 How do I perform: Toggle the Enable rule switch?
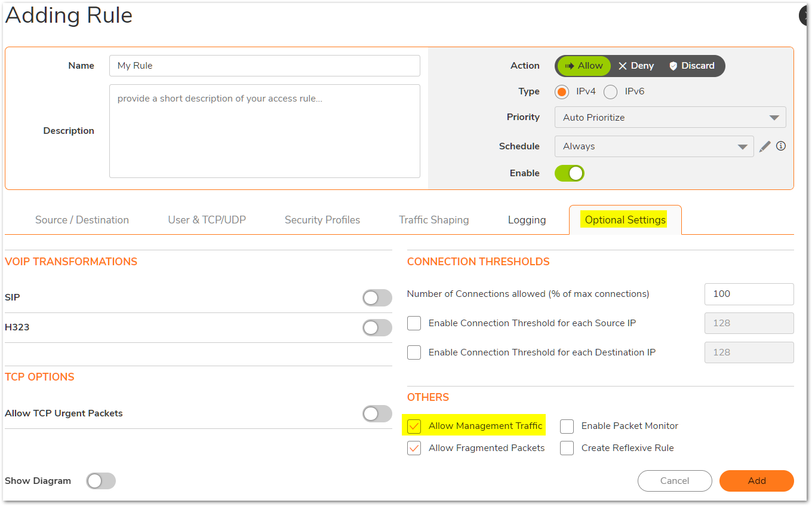click(x=569, y=173)
